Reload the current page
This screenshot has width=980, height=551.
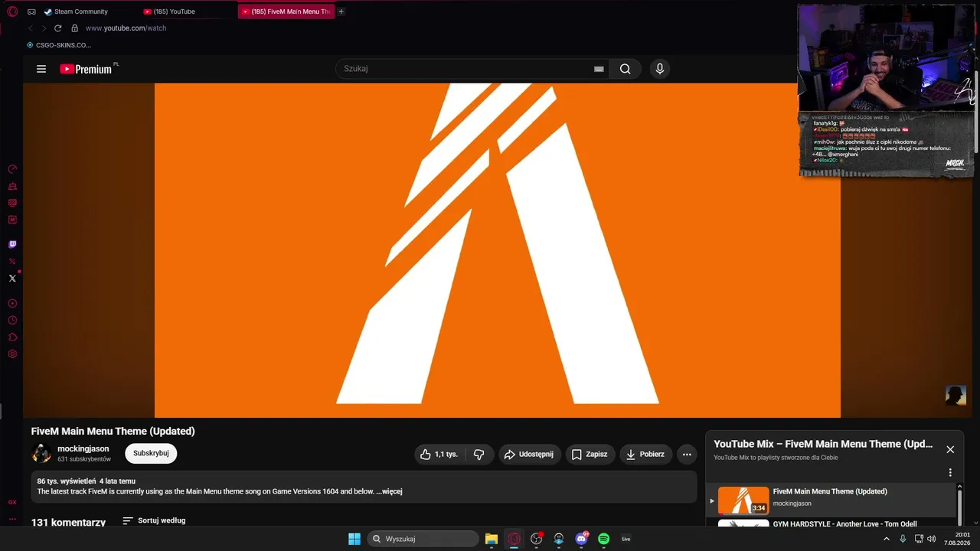click(57, 28)
